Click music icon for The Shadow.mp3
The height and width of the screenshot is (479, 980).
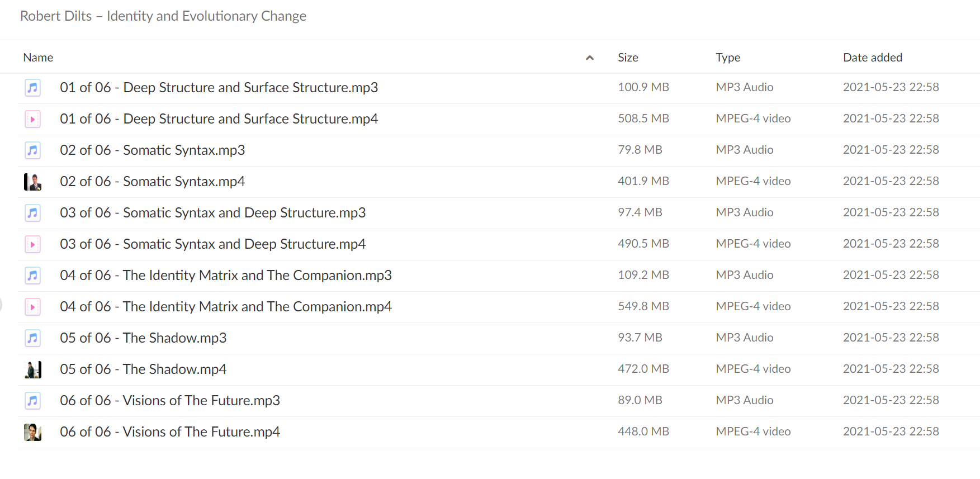(32, 338)
